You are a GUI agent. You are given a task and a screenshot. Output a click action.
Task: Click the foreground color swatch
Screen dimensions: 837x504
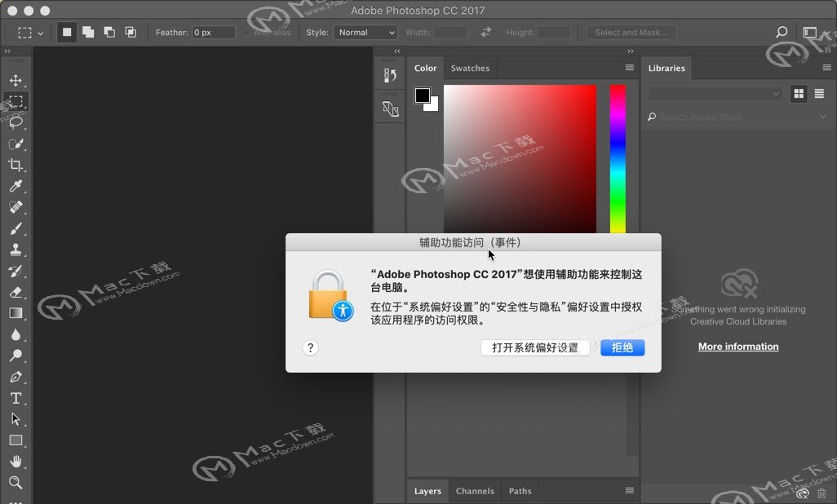tap(423, 95)
